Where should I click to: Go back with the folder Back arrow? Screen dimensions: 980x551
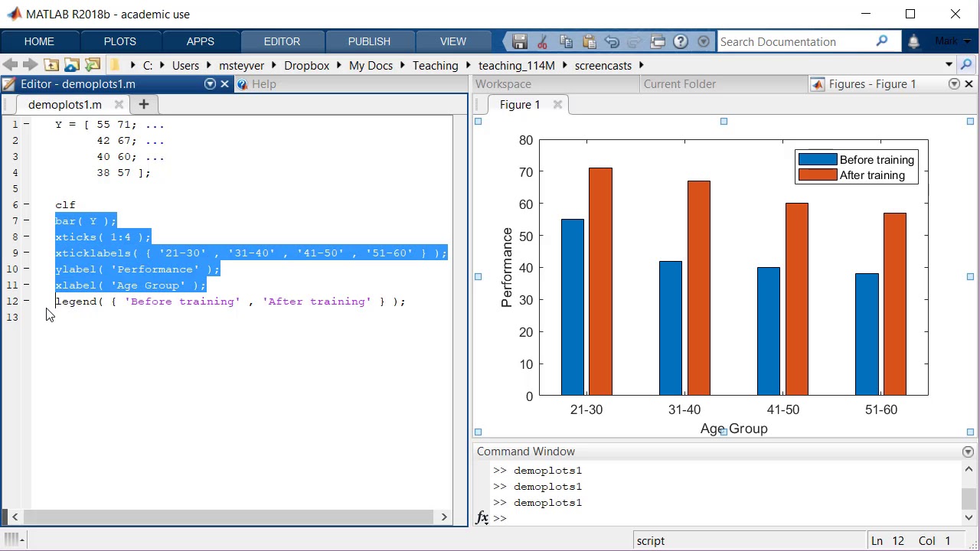pyautogui.click(x=10, y=65)
